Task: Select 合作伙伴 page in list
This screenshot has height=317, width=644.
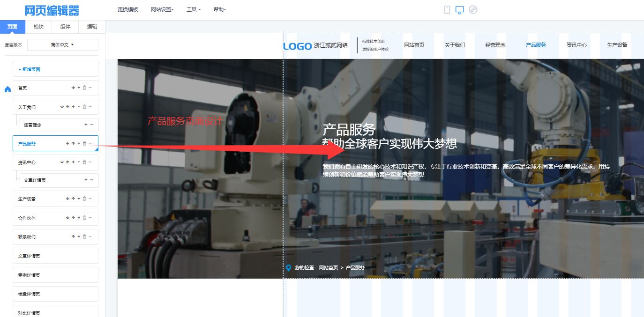Action: coord(55,218)
